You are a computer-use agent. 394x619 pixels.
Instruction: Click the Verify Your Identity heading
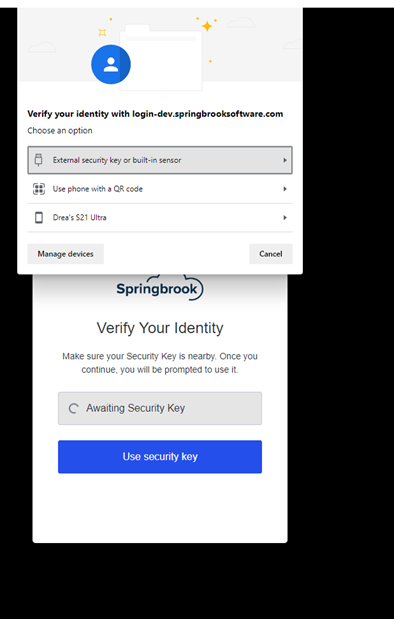160,328
